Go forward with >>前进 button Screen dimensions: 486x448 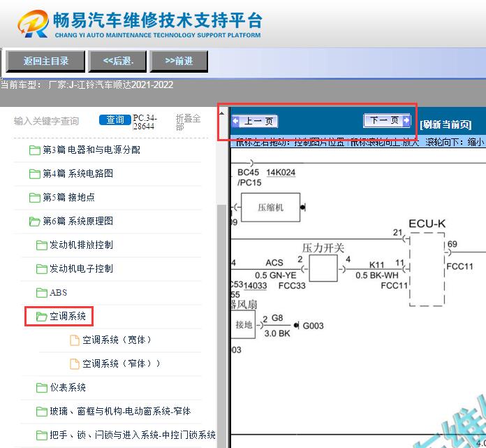point(179,61)
